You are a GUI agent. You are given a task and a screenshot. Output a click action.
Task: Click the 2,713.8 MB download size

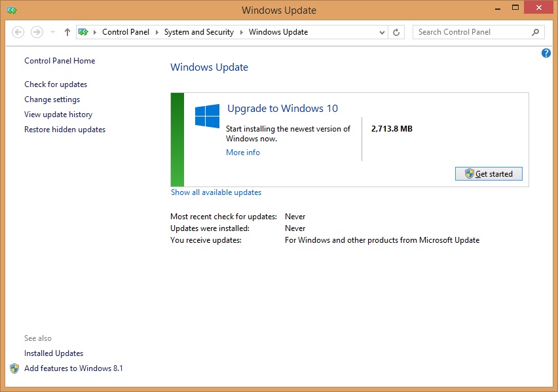(x=392, y=129)
